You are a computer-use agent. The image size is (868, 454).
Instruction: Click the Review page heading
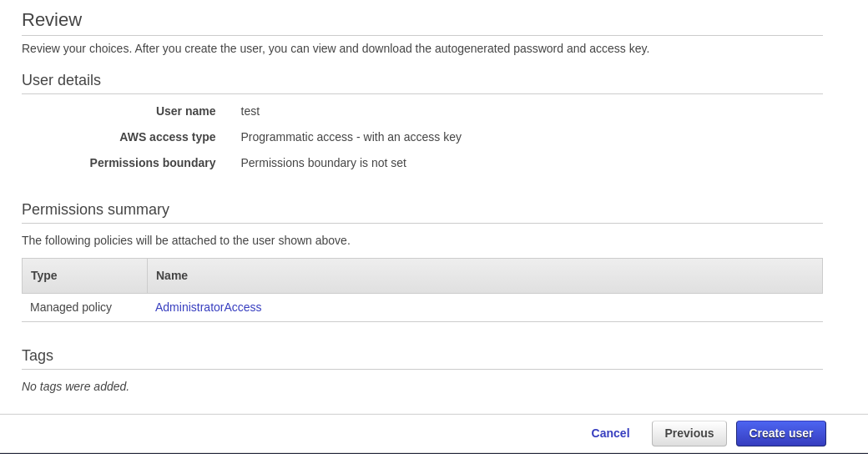52,20
